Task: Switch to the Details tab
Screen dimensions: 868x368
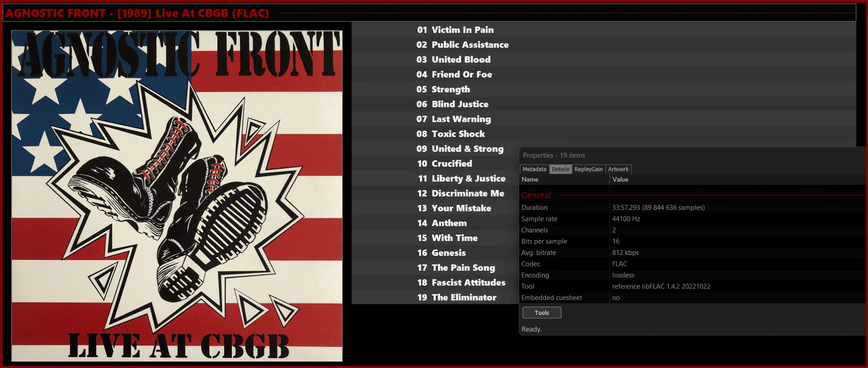Action: pyautogui.click(x=561, y=169)
